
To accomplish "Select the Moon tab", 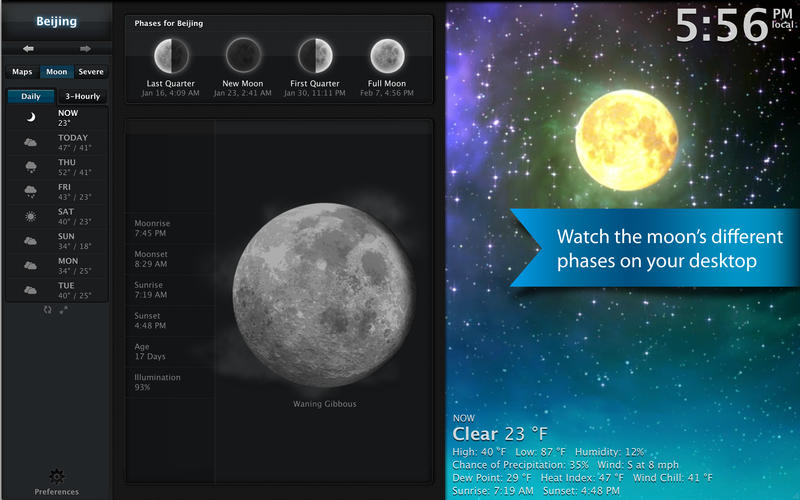I will coord(57,72).
